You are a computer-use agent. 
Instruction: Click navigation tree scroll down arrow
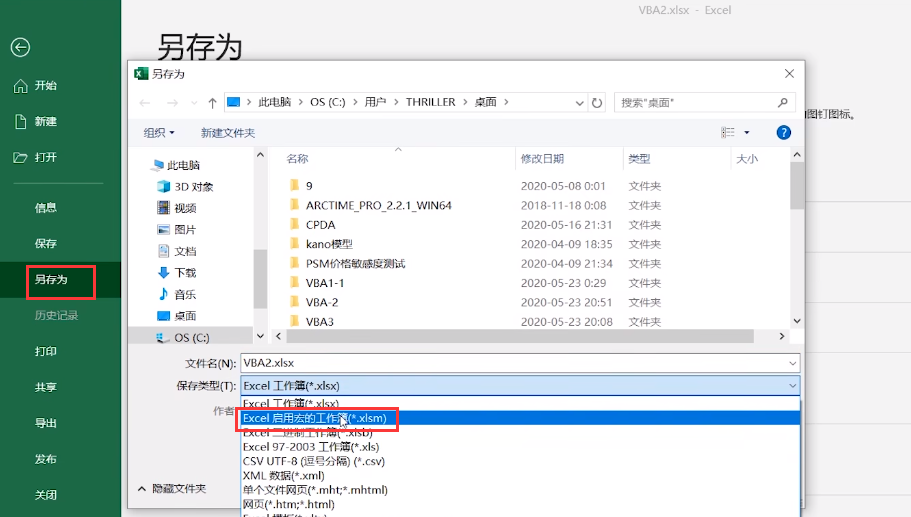[260, 336]
